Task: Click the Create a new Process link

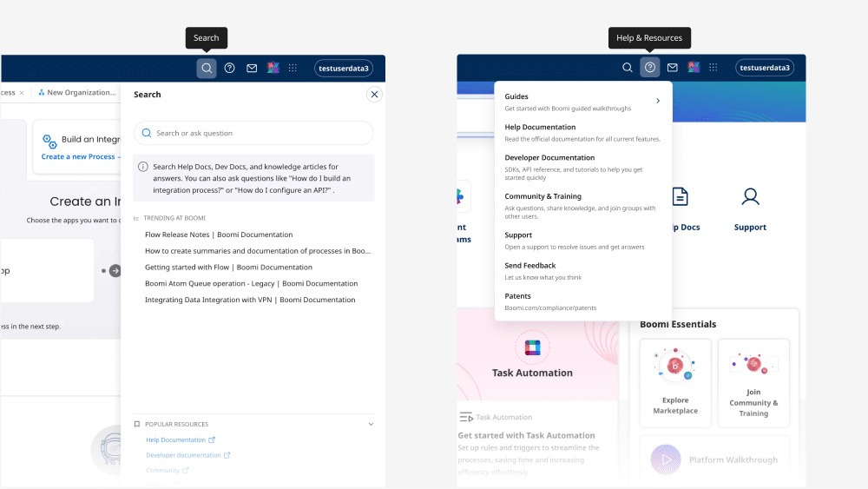Action: 78,157
